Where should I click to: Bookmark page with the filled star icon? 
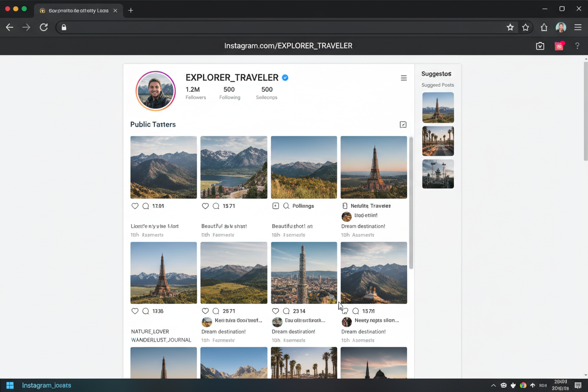tap(510, 27)
